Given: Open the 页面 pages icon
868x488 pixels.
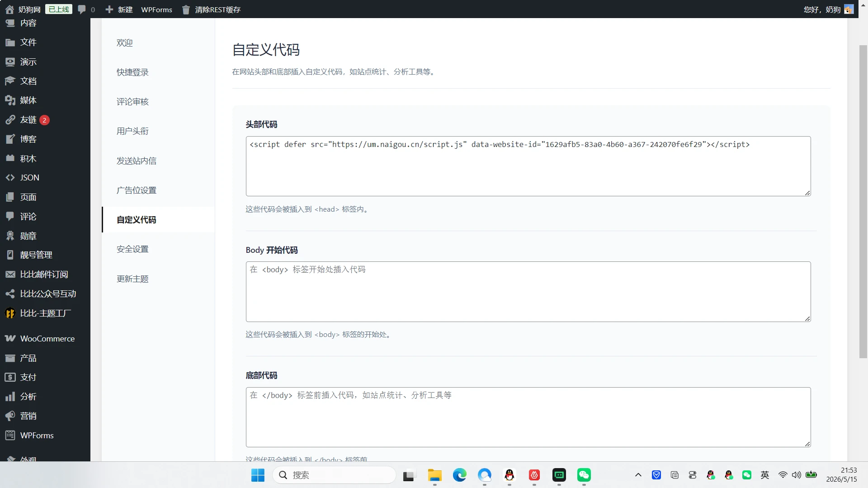Looking at the screenshot, I should (x=10, y=197).
